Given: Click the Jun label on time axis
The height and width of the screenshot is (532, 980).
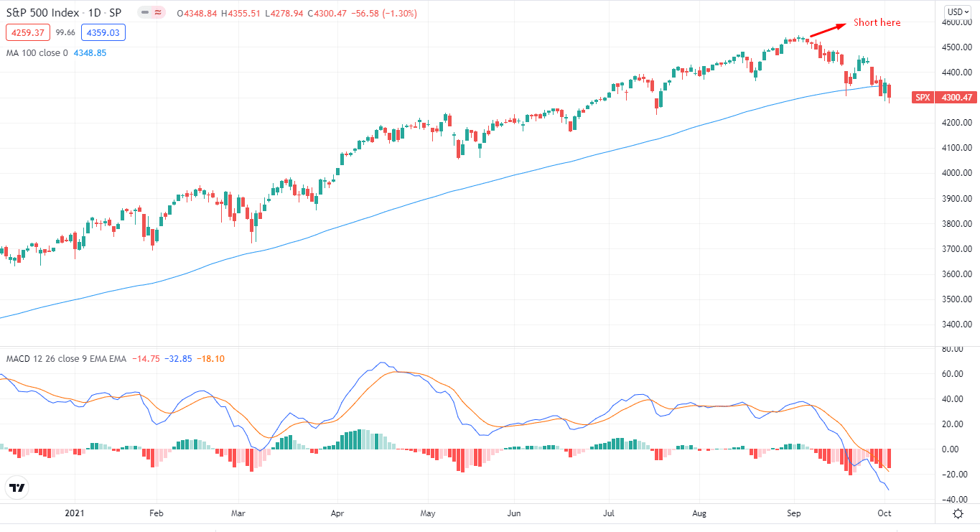Looking at the screenshot, I should click(513, 513).
